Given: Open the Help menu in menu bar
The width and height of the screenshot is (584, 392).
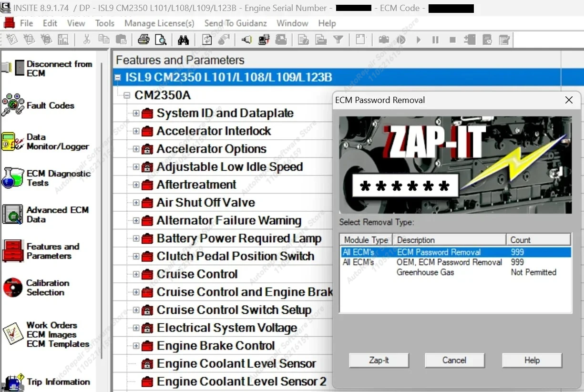Looking at the screenshot, I should pyautogui.click(x=327, y=23).
